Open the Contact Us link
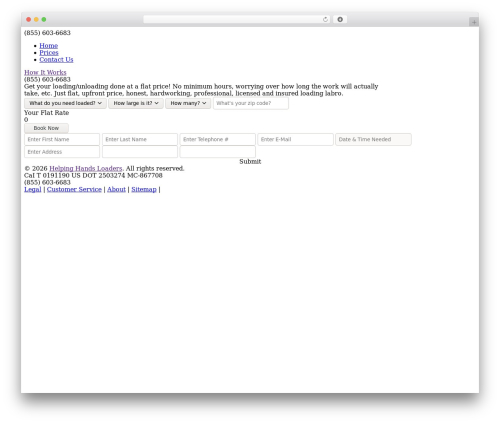Screen dimensions: 500x423 56,60
